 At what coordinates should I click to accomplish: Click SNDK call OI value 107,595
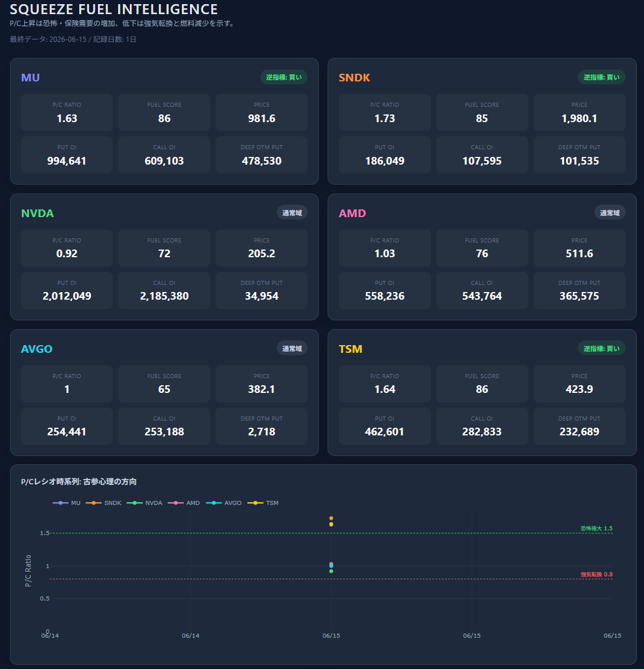tap(482, 161)
